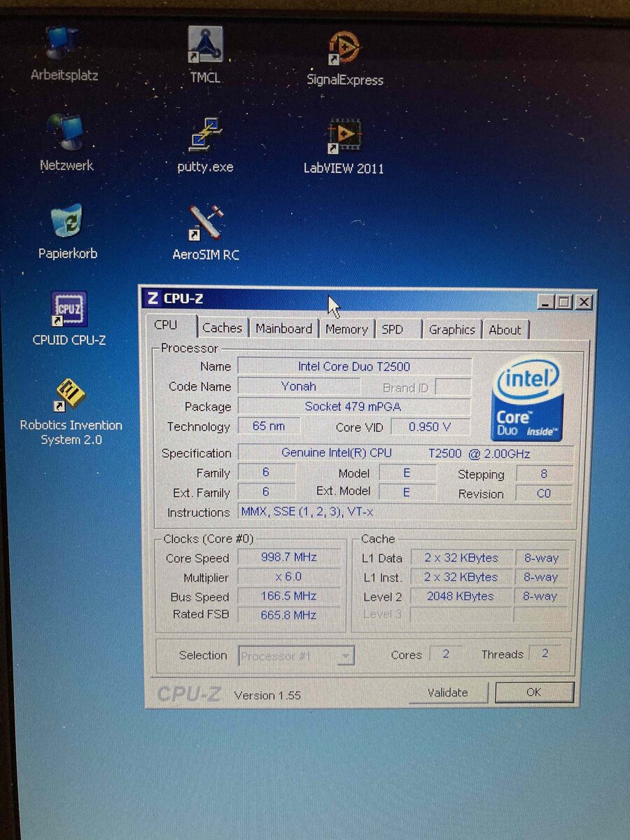Click the Core Speed value 998.7 MHz
630x840 pixels.
290,557
